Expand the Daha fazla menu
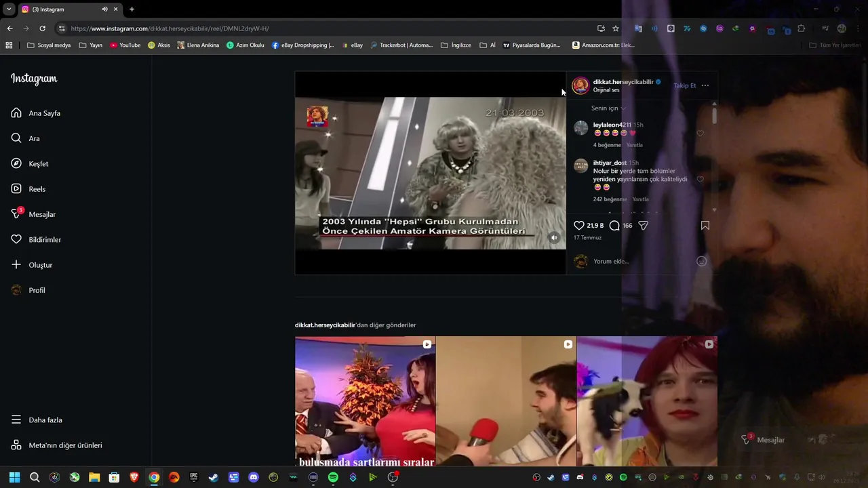This screenshot has width=868, height=488. coord(36,420)
